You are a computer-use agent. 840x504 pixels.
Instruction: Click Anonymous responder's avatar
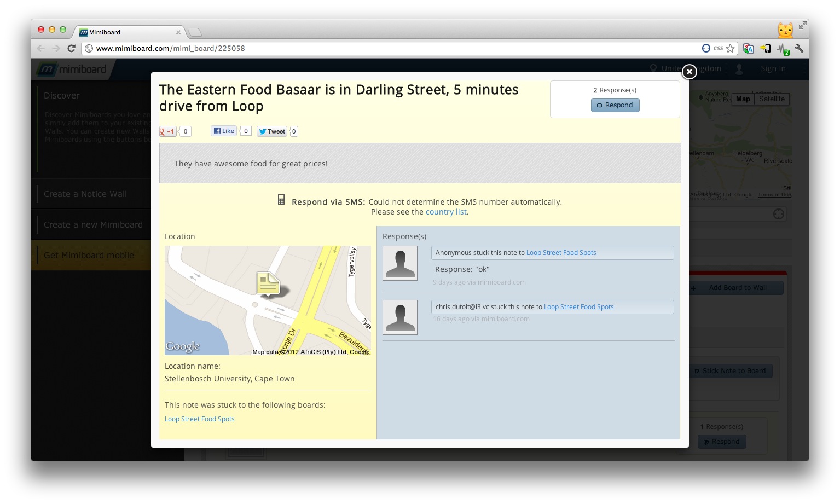pos(400,263)
